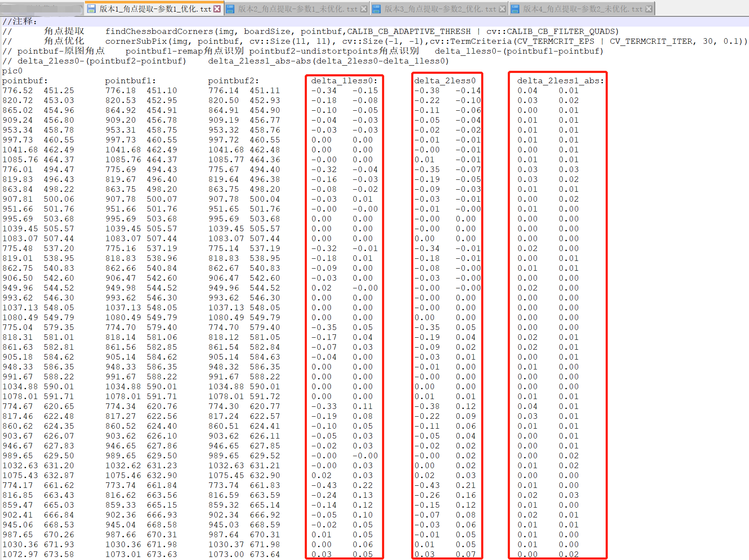Close the 版本2_角点提取-参数1_未优化 tab
The width and height of the screenshot is (749, 560).
coord(364,8)
